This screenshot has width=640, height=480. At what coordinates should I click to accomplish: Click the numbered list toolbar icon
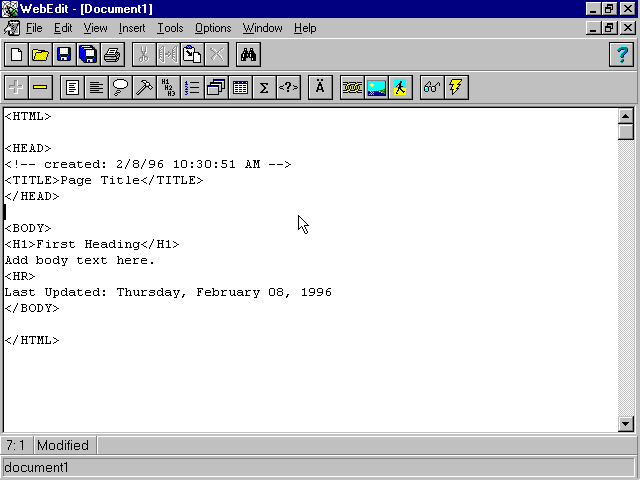pyautogui.click(x=192, y=87)
